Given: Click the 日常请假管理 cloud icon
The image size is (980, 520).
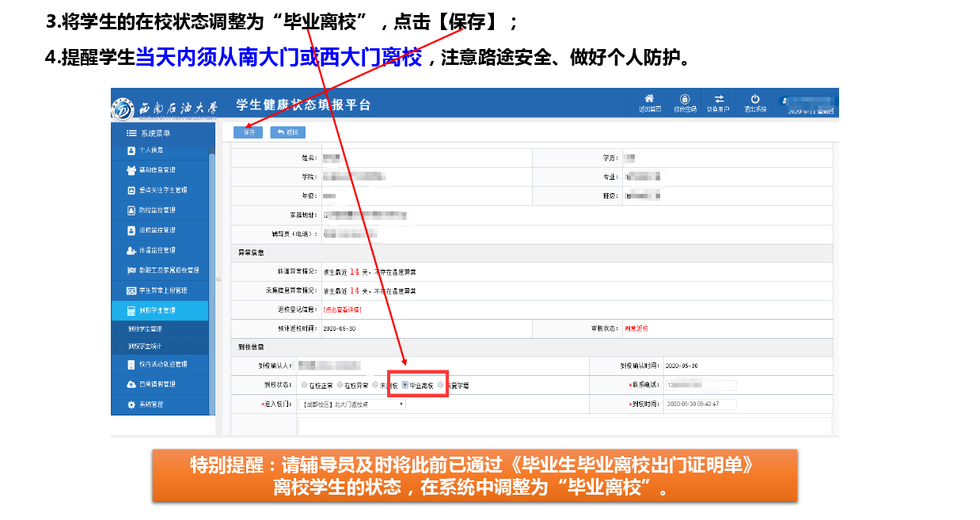Looking at the screenshot, I should tap(131, 385).
